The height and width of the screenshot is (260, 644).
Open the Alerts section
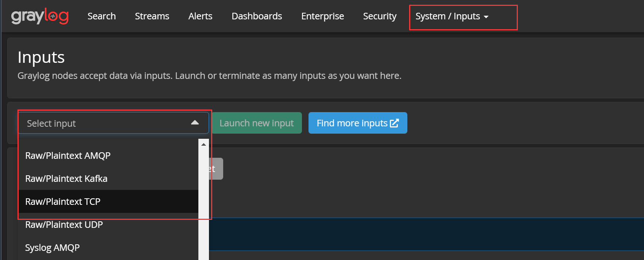[200, 16]
